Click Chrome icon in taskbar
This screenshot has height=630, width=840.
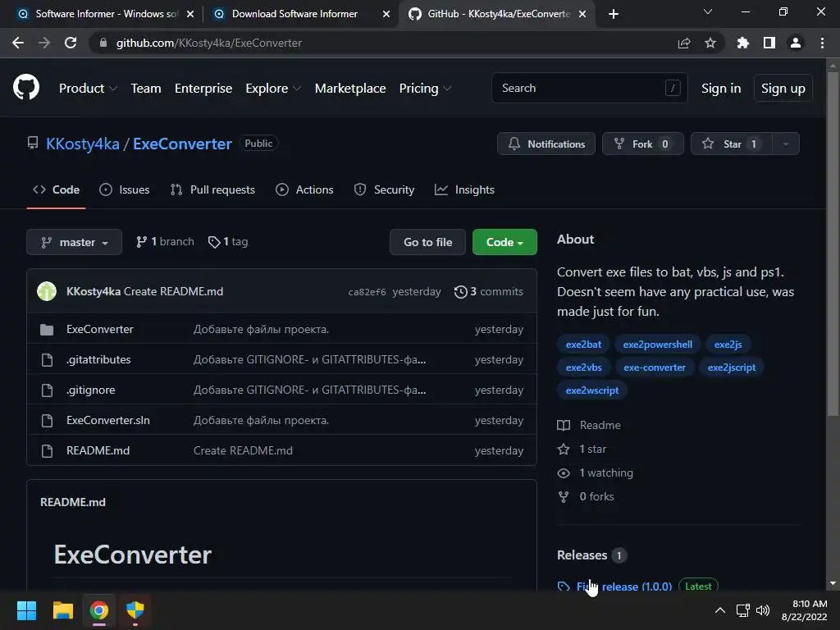(99, 610)
